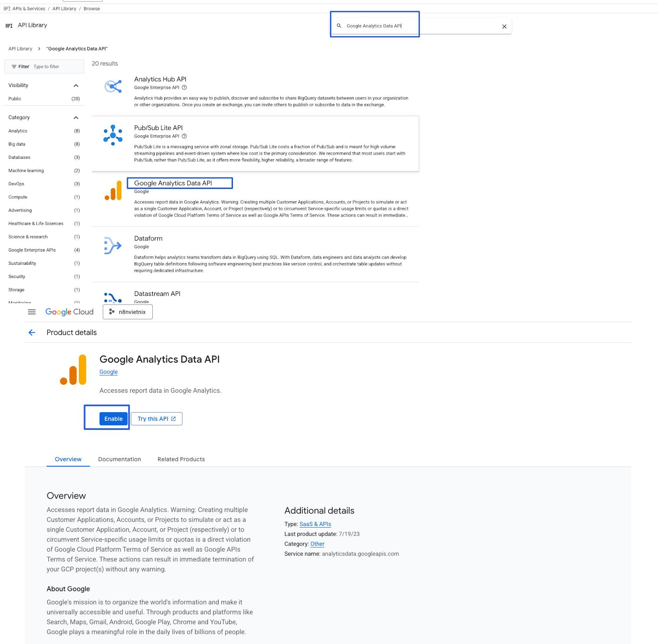The image size is (658, 644).
Task: Open the Google publisher link
Action: coord(109,372)
